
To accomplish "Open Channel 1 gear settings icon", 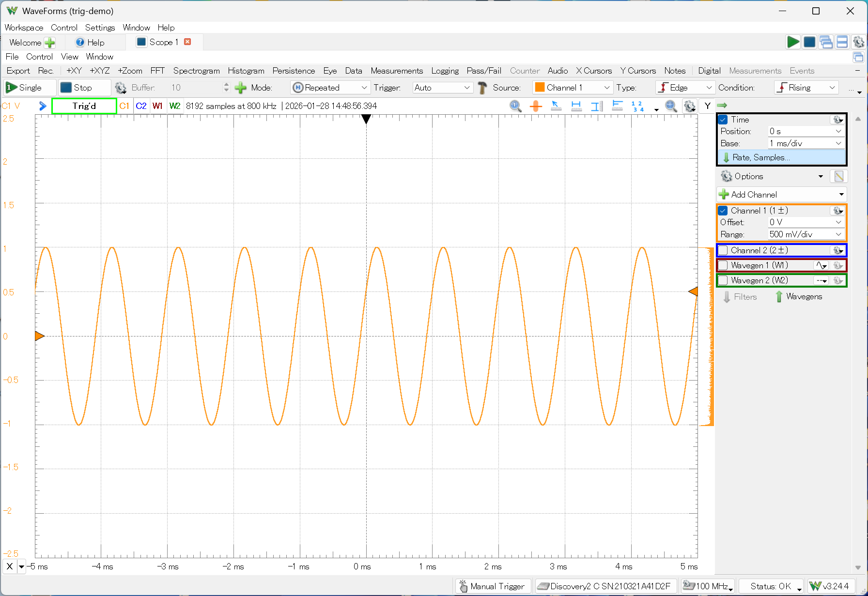I will 837,211.
